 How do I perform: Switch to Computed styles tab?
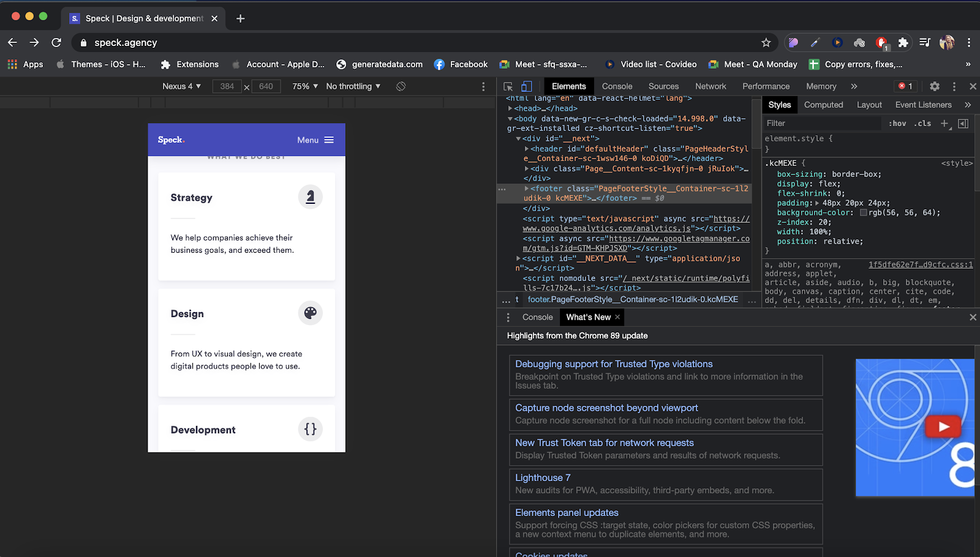tap(823, 105)
